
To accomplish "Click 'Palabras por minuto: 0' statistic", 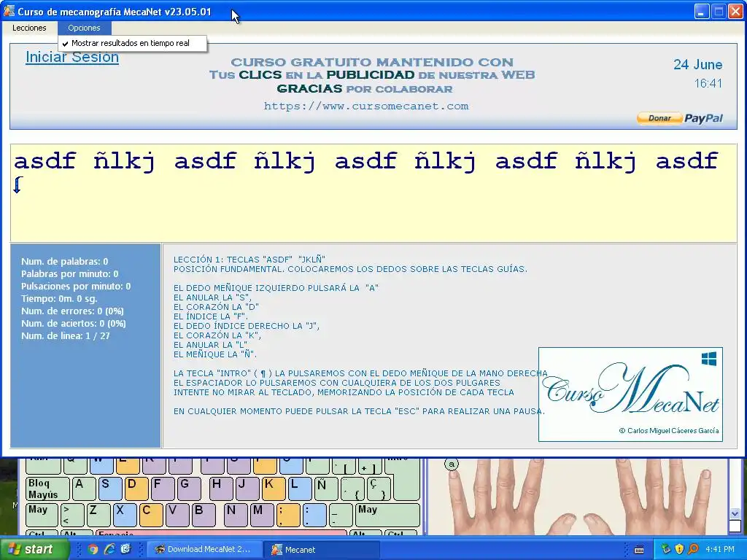I will (69, 274).
